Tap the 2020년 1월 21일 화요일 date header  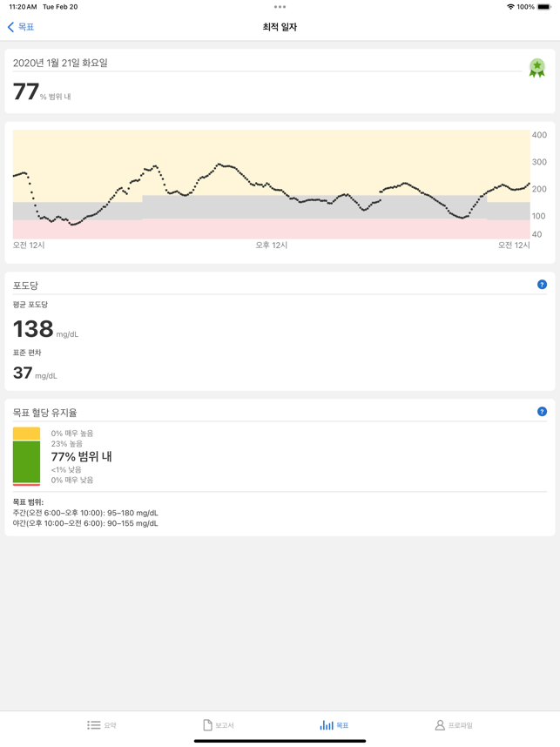pos(60,63)
